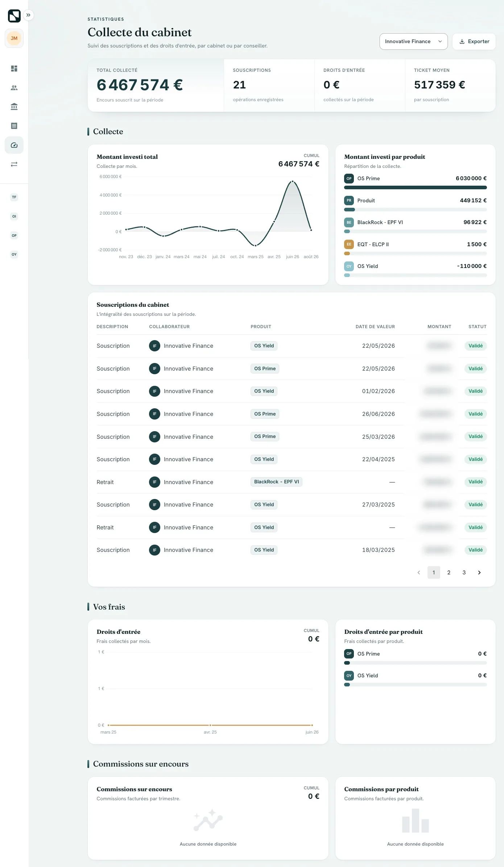
Task: Click the Exporter button
Action: [x=474, y=41]
